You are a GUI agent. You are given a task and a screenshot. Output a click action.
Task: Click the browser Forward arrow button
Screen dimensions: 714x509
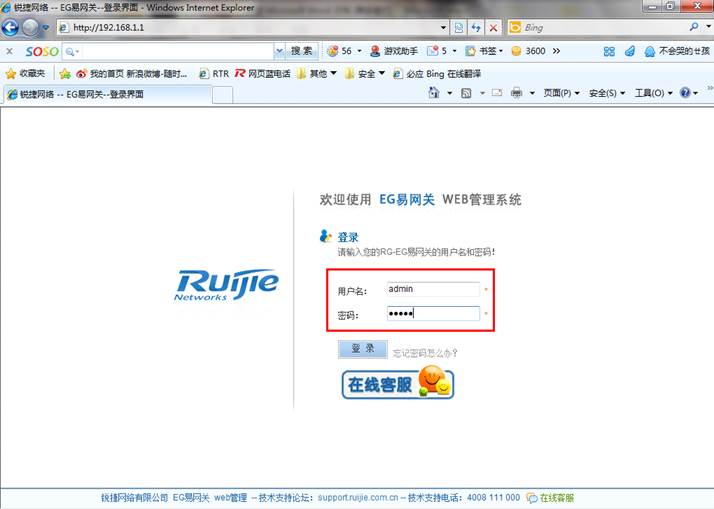31,27
